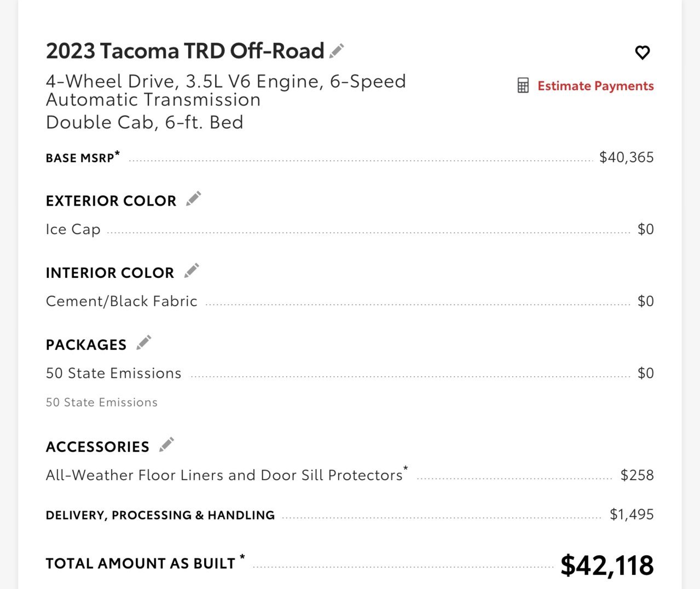
Task: Click the Delivery, Processing & Handling label
Action: click(x=160, y=515)
